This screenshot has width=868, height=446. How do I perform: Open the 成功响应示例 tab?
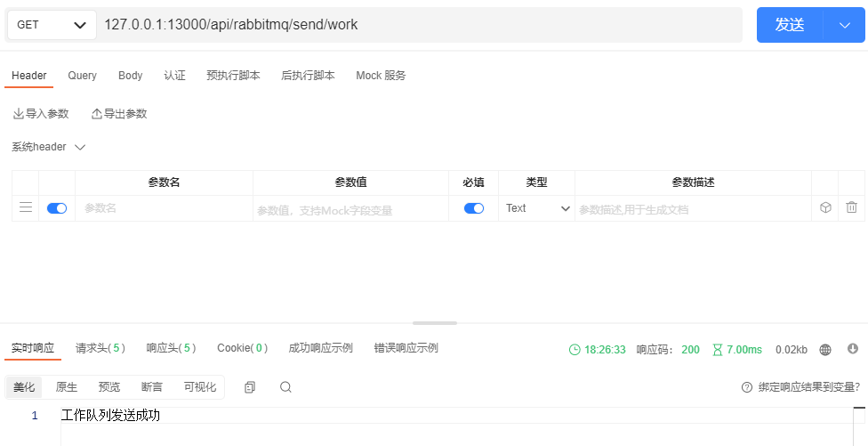320,348
